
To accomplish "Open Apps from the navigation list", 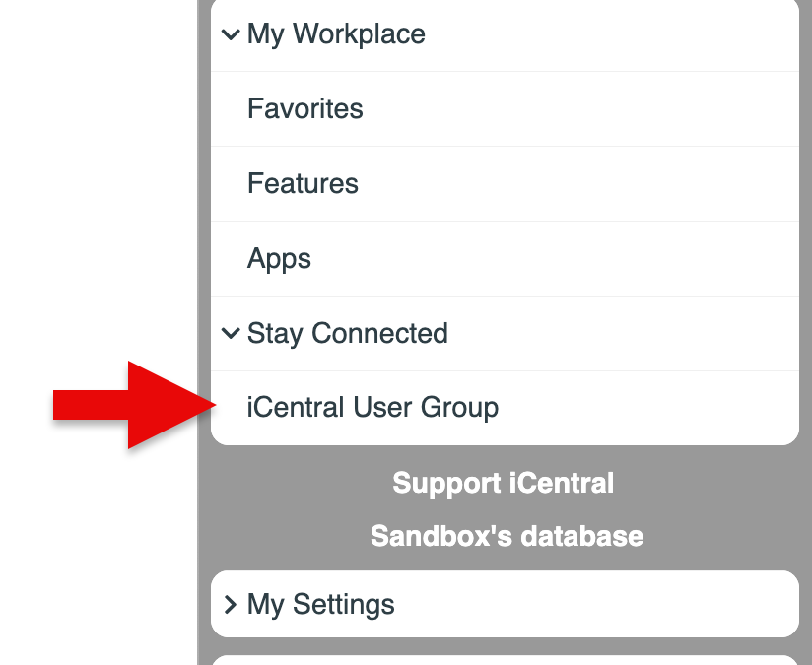I will (279, 258).
